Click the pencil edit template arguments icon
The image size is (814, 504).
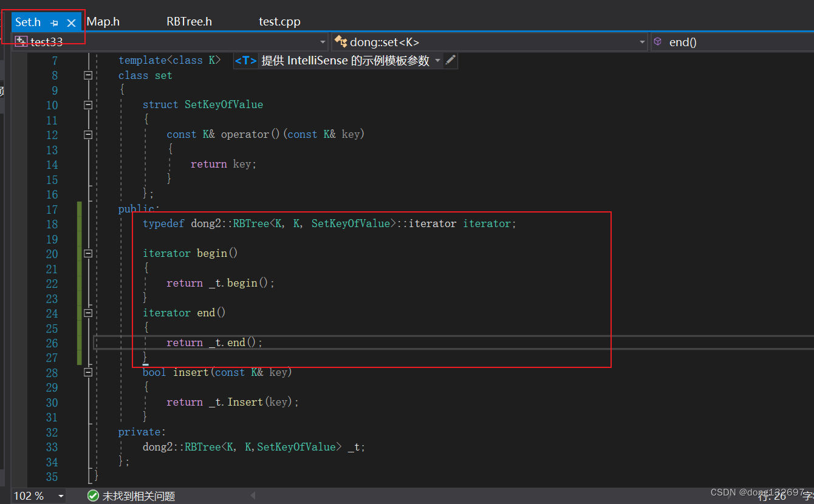pos(450,60)
